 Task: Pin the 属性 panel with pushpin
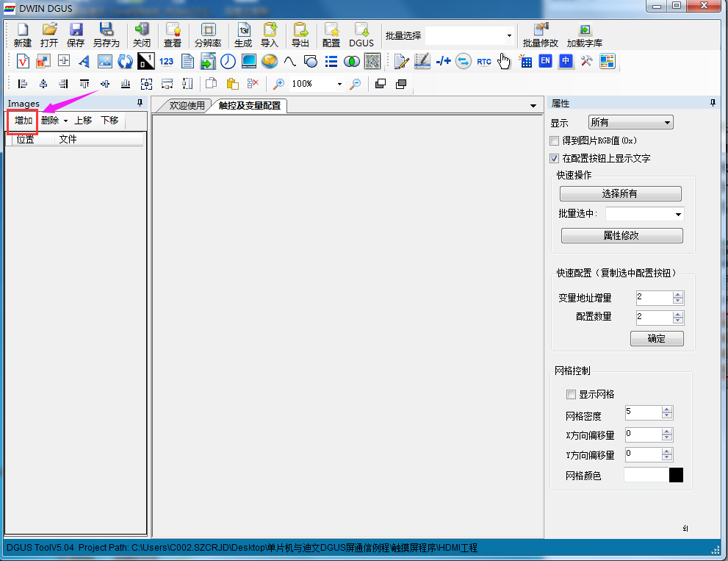(x=713, y=103)
